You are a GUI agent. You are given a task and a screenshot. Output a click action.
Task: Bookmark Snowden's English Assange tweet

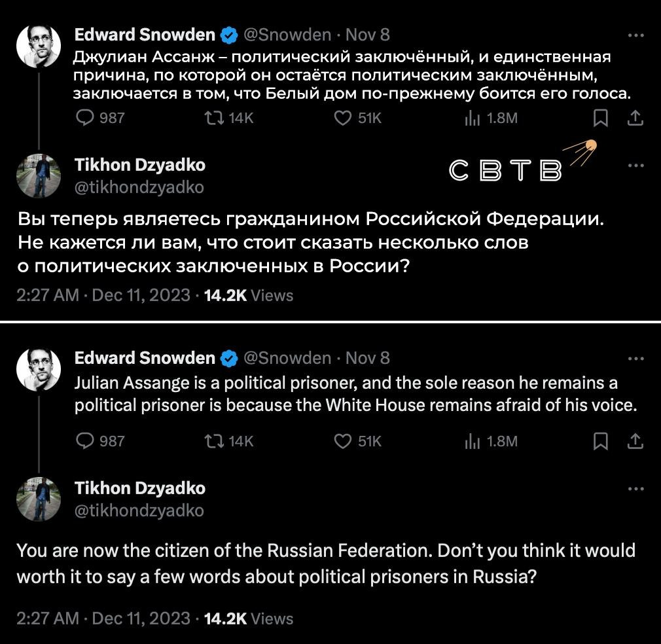(600, 442)
